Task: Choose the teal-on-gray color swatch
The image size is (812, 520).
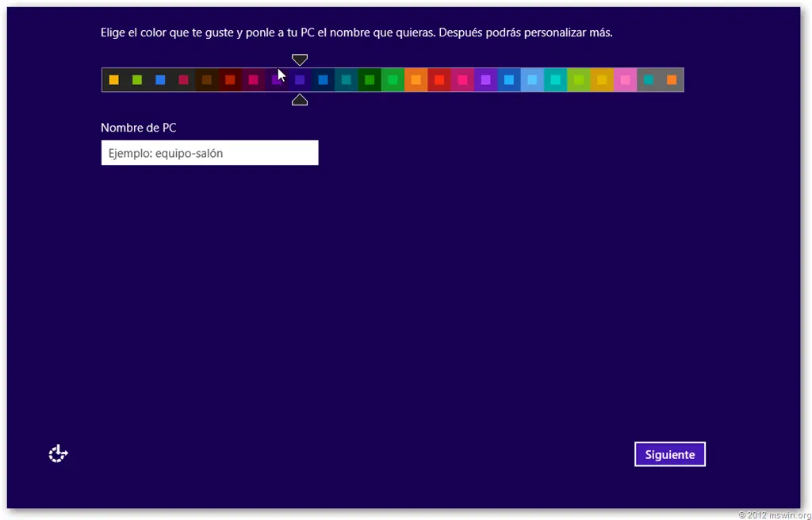Action: click(x=649, y=80)
